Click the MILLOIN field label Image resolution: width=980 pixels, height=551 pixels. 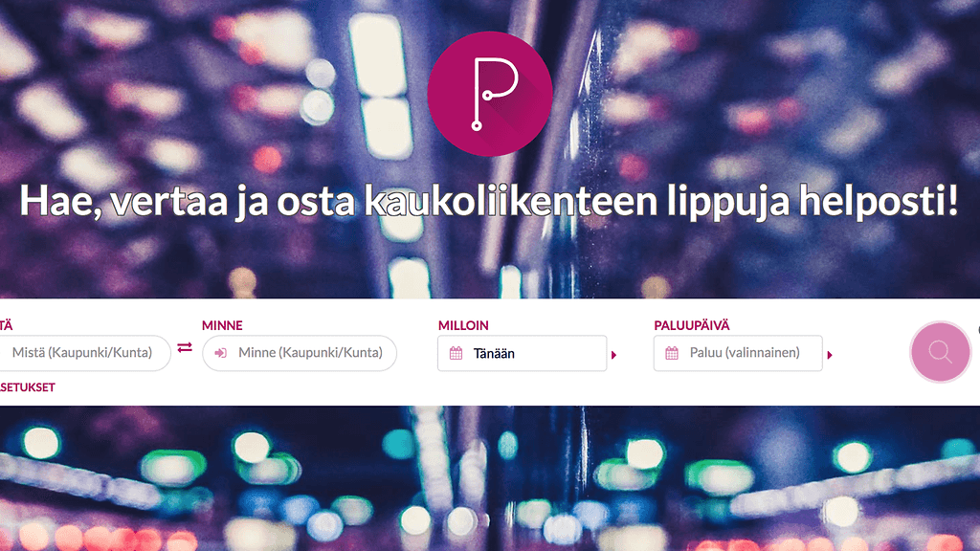(463, 325)
